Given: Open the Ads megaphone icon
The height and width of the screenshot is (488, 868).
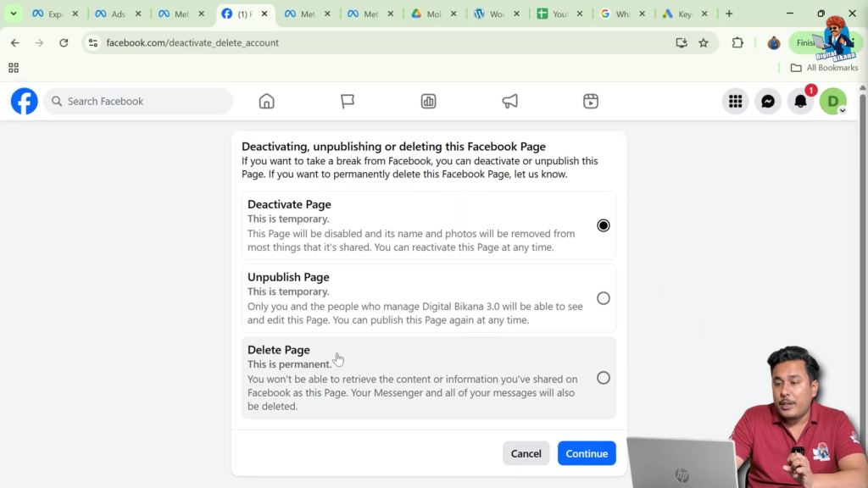Looking at the screenshot, I should tap(509, 101).
